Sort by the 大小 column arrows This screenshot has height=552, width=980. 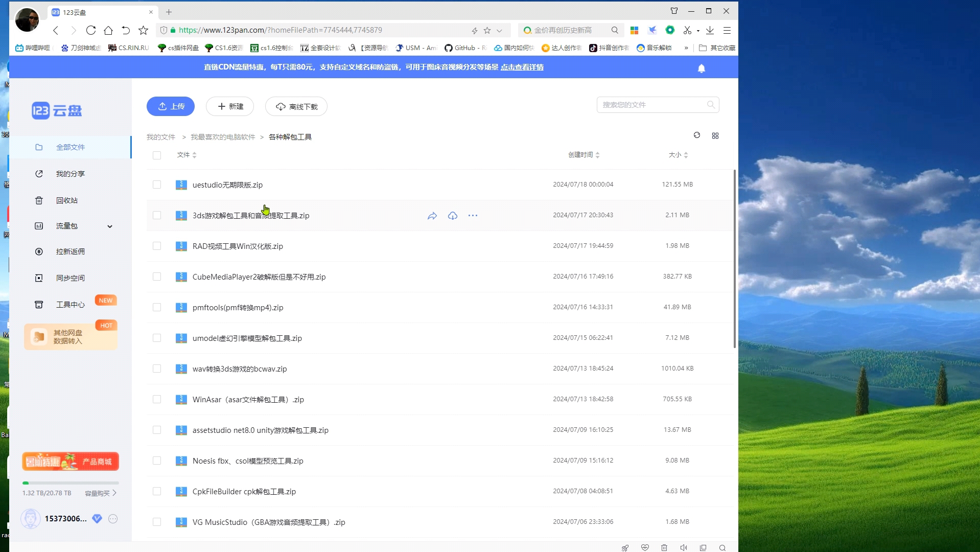(x=686, y=155)
